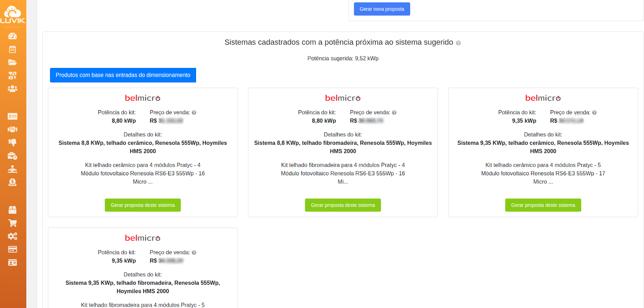Viewport: 644px width, 308px height.
Task: Click 'Kit telhado cerâmico para 4 módulos Pratyc - 5'
Action: click(543, 165)
